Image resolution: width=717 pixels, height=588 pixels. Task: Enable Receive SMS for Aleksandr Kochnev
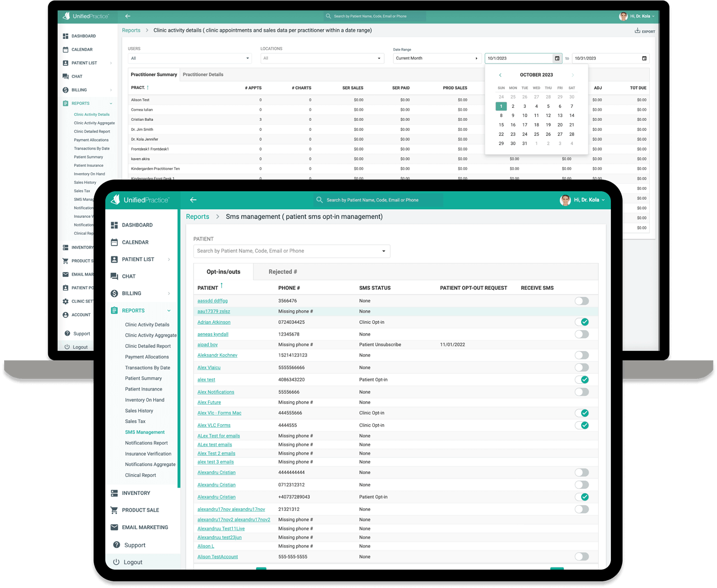click(x=581, y=355)
